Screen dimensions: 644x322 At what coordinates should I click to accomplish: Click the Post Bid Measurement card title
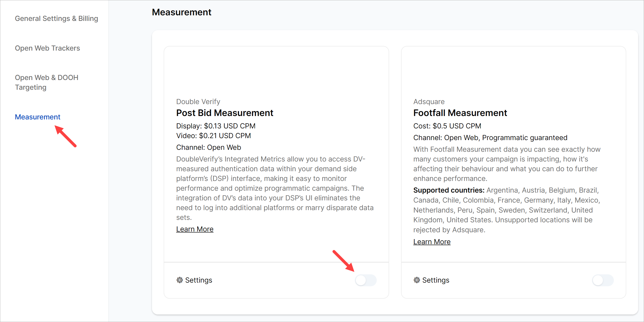(x=224, y=113)
